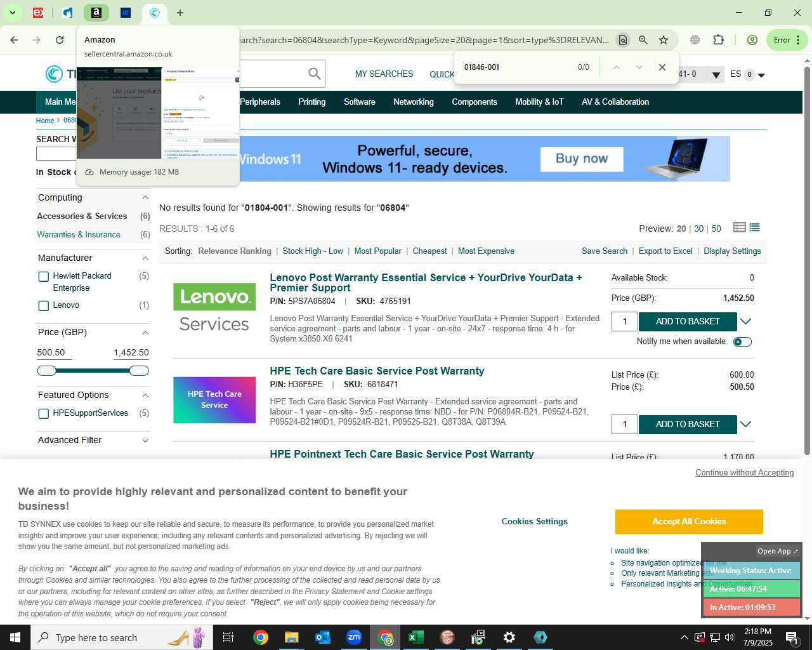This screenshot has width=812, height=650.
Task: Sort by Stock High - Low
Action: (x=313, y=251)
